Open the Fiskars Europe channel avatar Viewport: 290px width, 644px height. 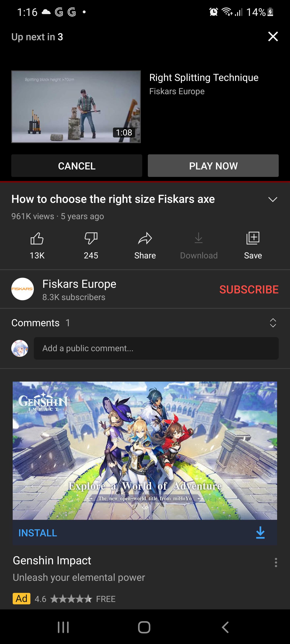[23, 289]
